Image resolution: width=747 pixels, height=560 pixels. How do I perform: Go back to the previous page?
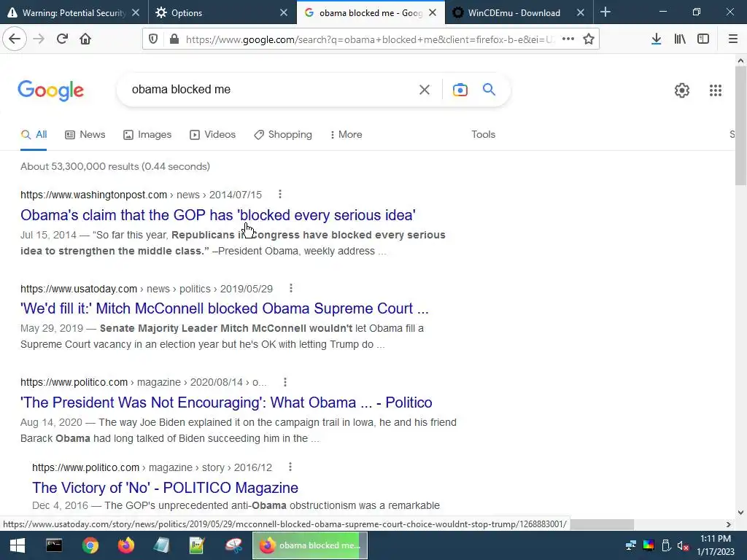15,39
